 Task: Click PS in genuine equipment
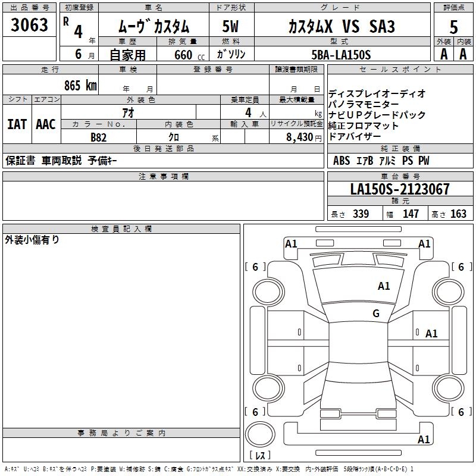pyautogui.click(x=408, y=161)
